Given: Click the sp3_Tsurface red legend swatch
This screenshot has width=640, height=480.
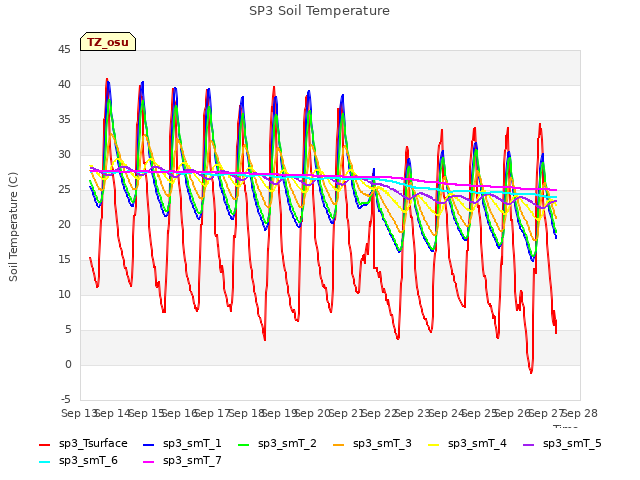Looking at the screenshot, I should 44,444.
